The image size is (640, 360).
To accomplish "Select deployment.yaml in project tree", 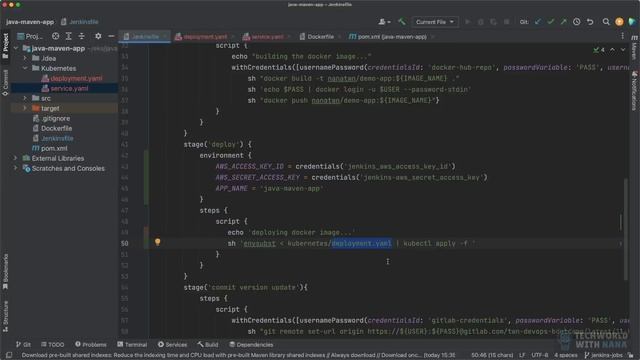I will 76,78.
